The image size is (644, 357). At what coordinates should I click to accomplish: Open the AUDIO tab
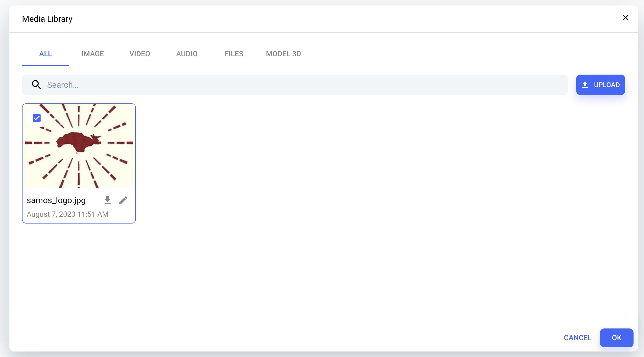pyautogui.click(x=187, y=54)
